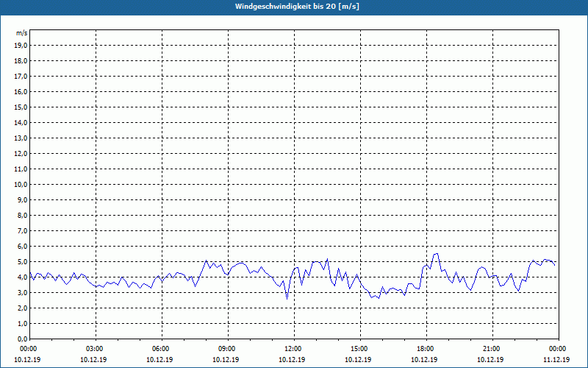Click the 10.12.19 date under 12:00
This screenshot has height=368, width=588.
[x=292, y=359]
